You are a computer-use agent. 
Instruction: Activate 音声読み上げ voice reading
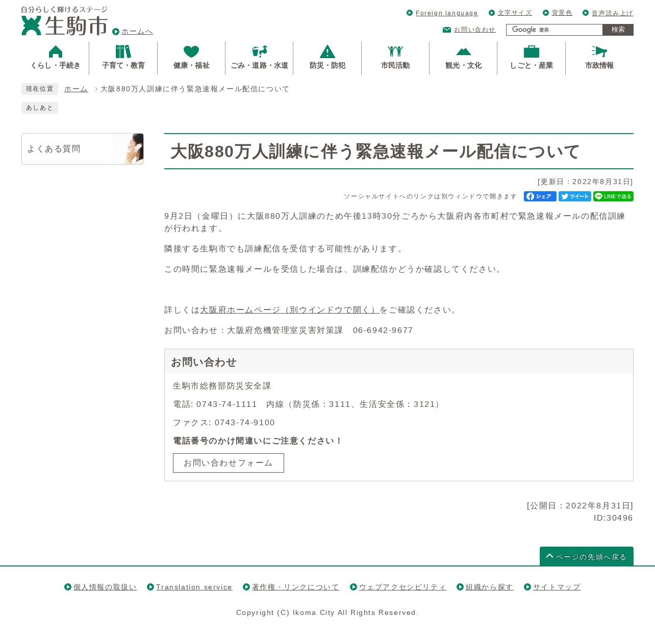[612, 13]
